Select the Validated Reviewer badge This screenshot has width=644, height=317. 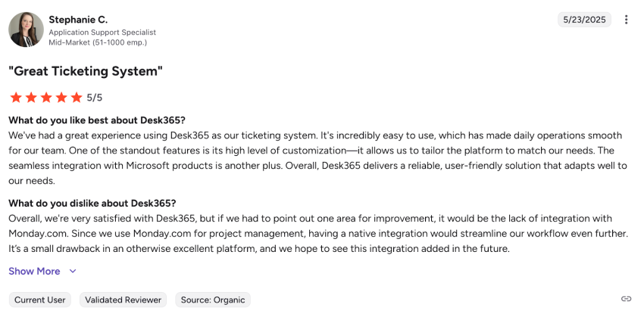[123, 300]
